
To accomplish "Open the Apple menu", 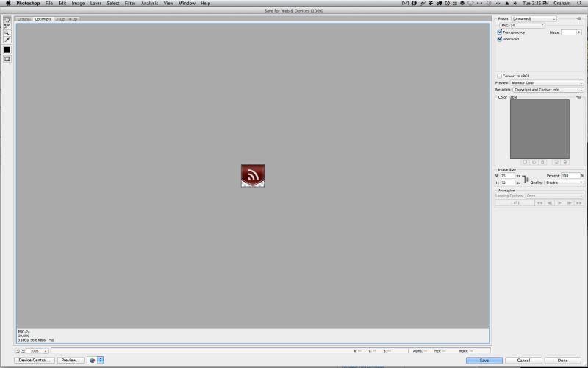I will (8, 4).
